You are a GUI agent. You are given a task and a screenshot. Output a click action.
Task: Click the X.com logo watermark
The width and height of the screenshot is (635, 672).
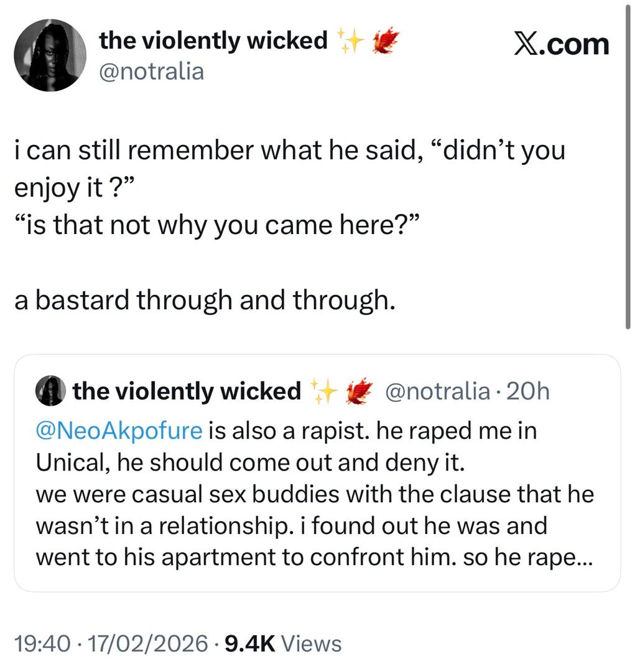tap(561, 45)
